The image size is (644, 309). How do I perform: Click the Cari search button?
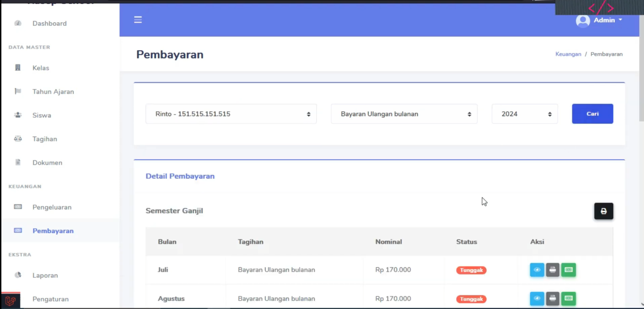593,114
